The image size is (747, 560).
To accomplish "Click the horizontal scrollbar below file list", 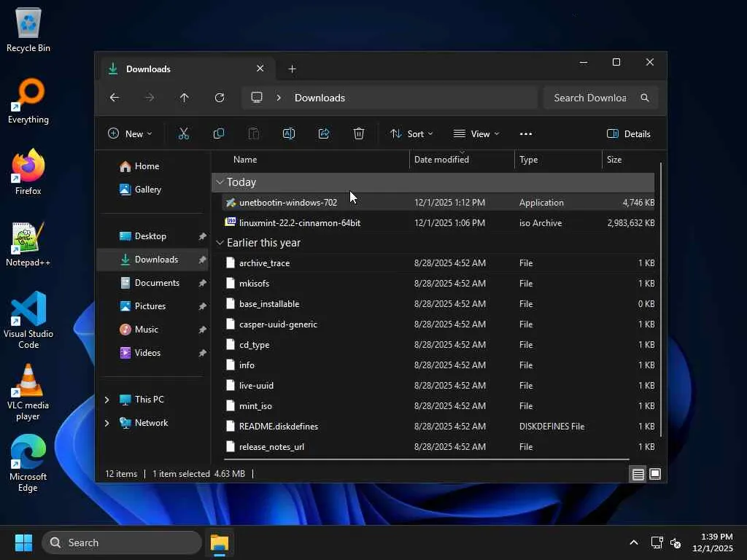I will coord(426,459).
